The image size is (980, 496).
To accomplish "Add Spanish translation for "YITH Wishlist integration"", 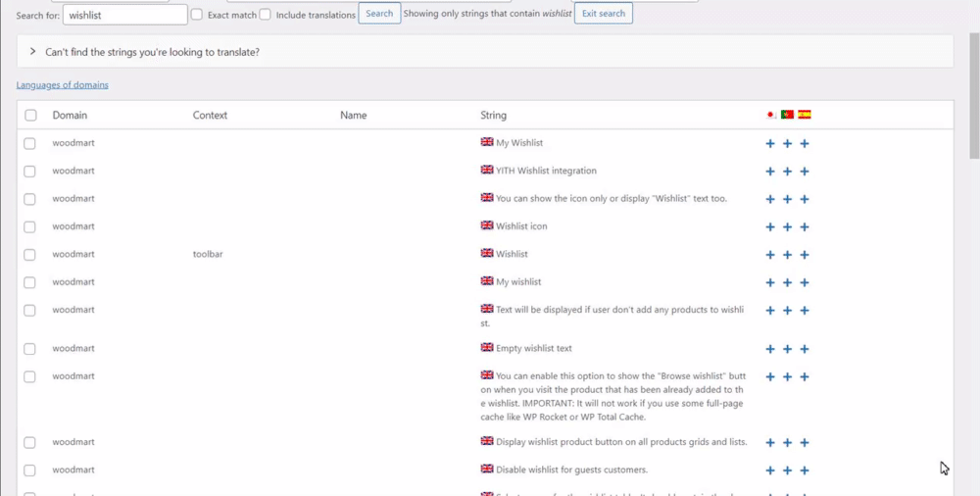I will [805, 172].
